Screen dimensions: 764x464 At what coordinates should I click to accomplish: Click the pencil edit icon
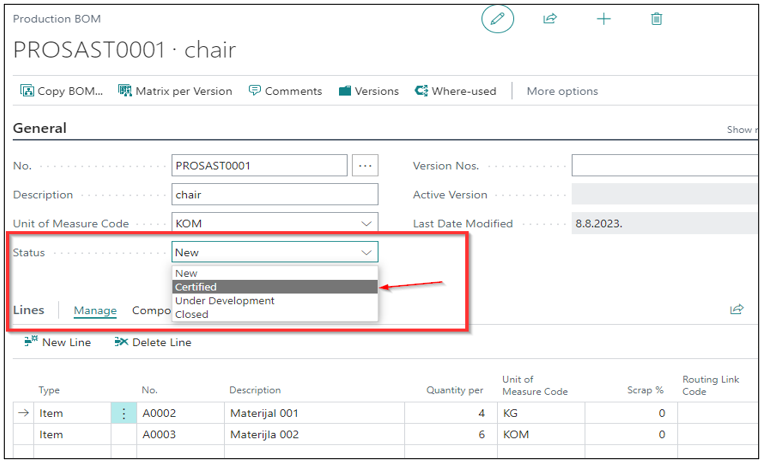point(497,19)
